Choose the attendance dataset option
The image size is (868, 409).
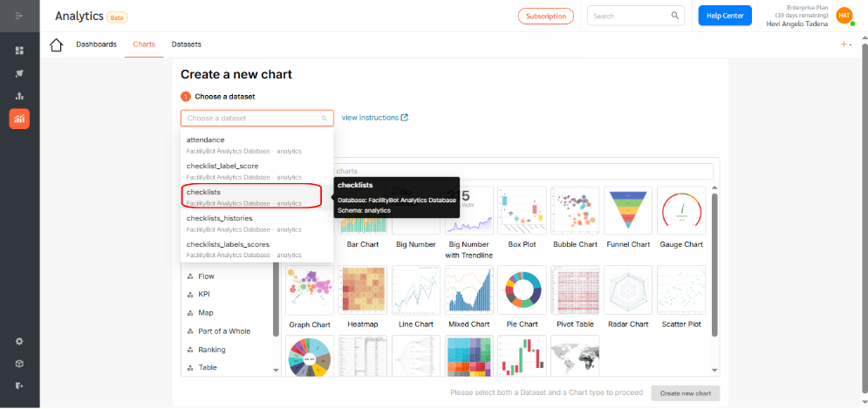(x=257, y=145)
